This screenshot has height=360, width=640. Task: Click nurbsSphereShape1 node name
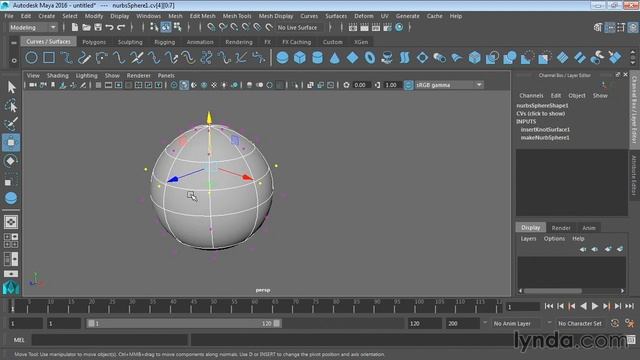pyautogui.click(x=542, y=105)
